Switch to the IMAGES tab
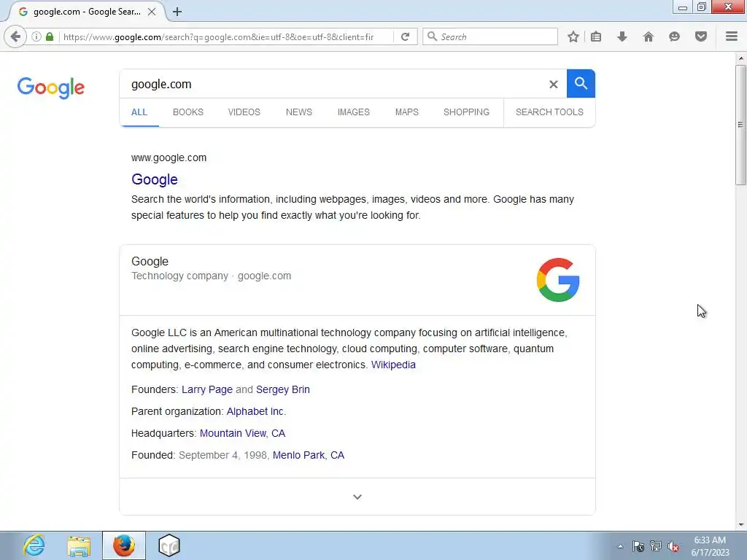This screenshot has width=747, height=560. [x=354, y=112]
